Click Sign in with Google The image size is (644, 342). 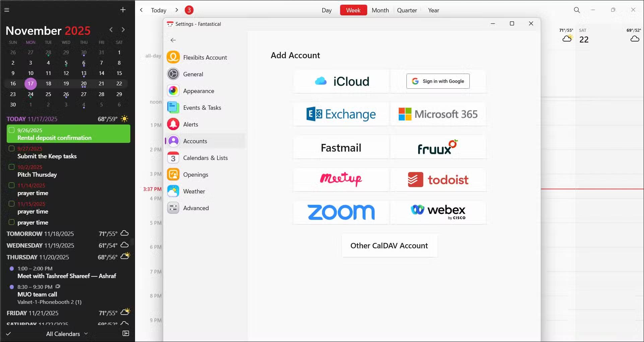pyautogui.click(x=438, y=81)
